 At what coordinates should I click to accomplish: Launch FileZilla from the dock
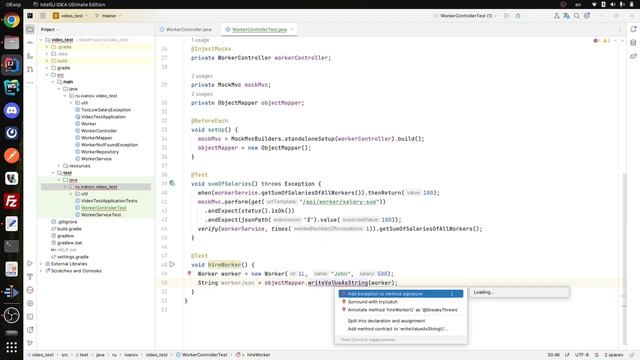[x=11, y=201]
